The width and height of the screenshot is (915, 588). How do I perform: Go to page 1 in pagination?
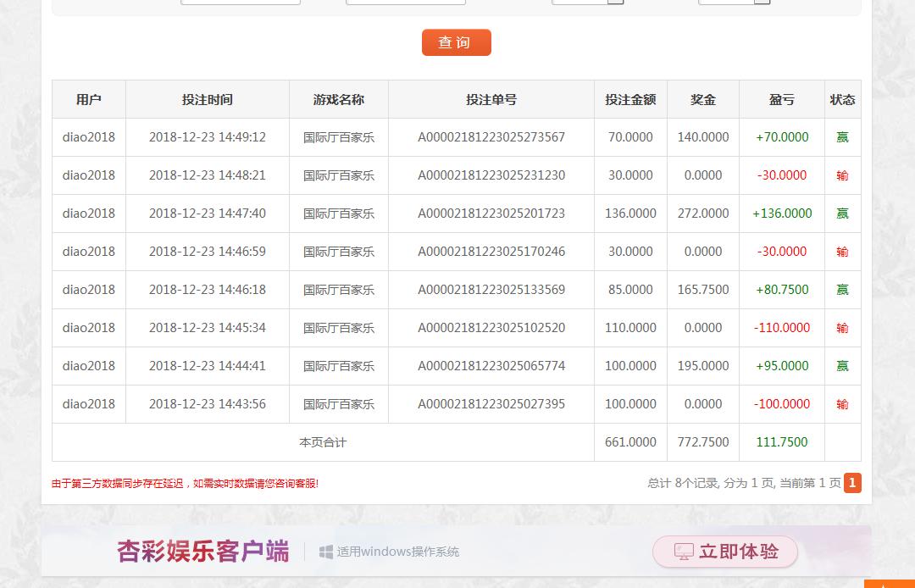click(x=852, y=483)
